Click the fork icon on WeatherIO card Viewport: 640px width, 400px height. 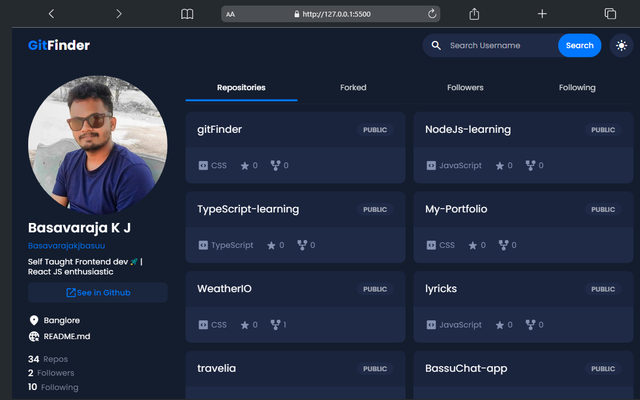276,324
